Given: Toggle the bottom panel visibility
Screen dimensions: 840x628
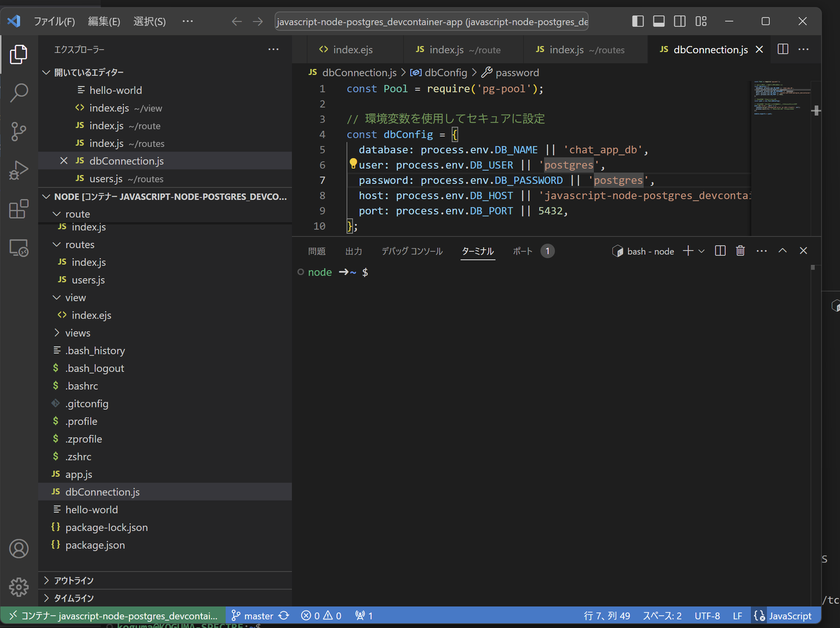Looking at the screenshot, I should (x=659, y=22).
